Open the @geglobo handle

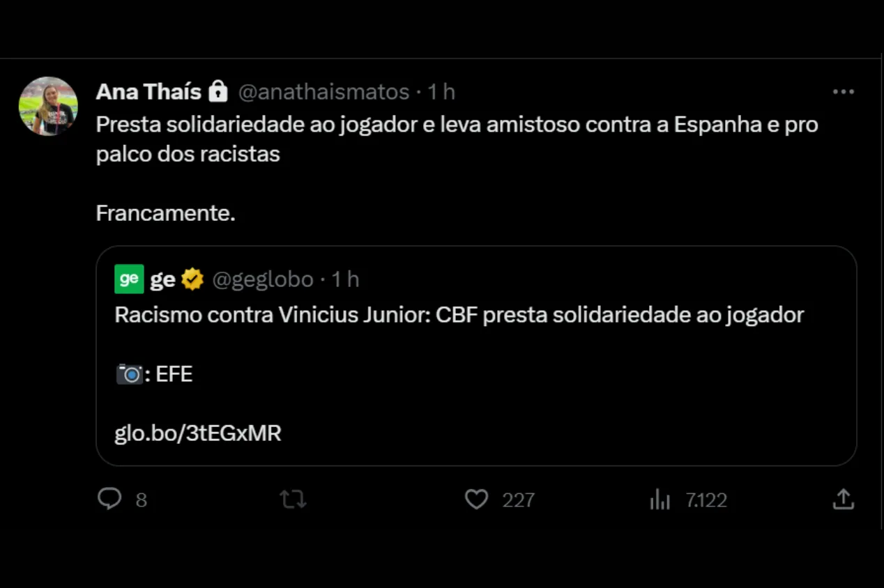263,279
